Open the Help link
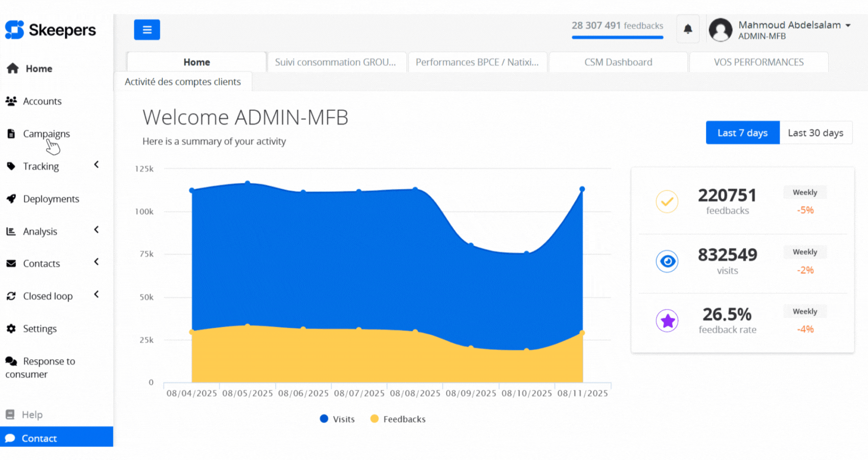This screenshot has height=460, width=868. click(32, 415)
